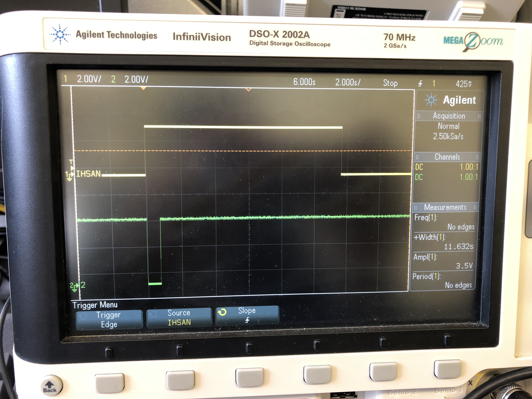Image resolution: width=532 pixels, height=399 pixels.
Task: Select the Trigger Edge softkey label
Action: click(109, 320)
